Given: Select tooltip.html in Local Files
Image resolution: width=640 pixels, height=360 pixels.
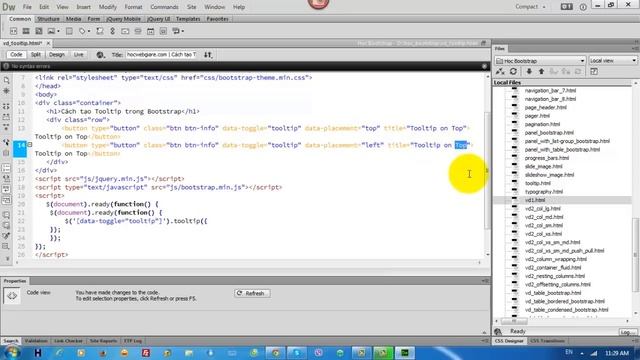Looking at the screenshot, I should (537, 183).
